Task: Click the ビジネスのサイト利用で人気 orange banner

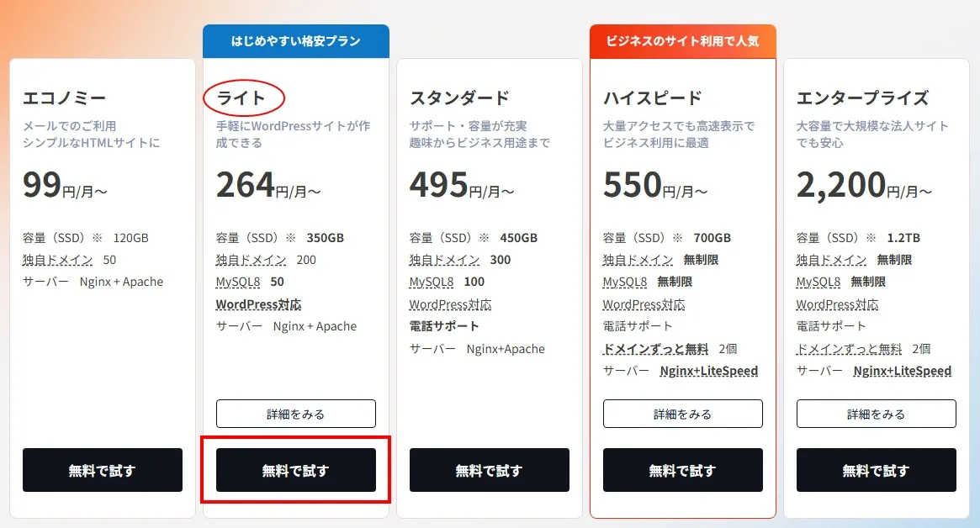Action: click(x=682, y=41)
